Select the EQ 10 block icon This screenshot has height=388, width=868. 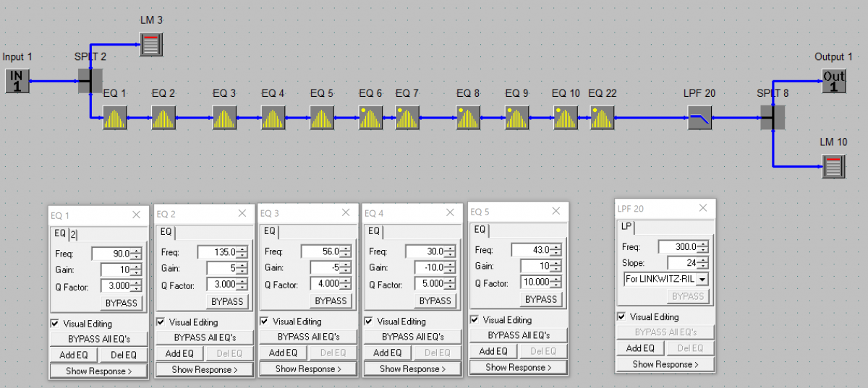coord(566,118)
